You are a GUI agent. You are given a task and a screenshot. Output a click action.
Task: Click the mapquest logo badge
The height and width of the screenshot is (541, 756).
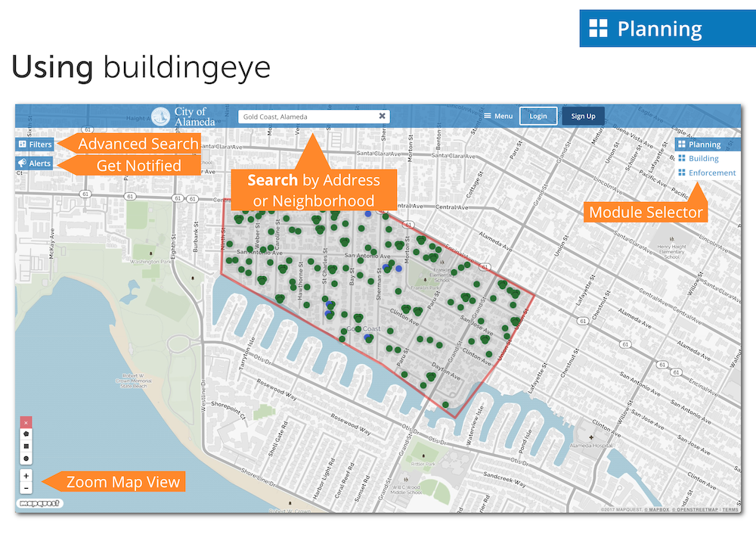39,503
